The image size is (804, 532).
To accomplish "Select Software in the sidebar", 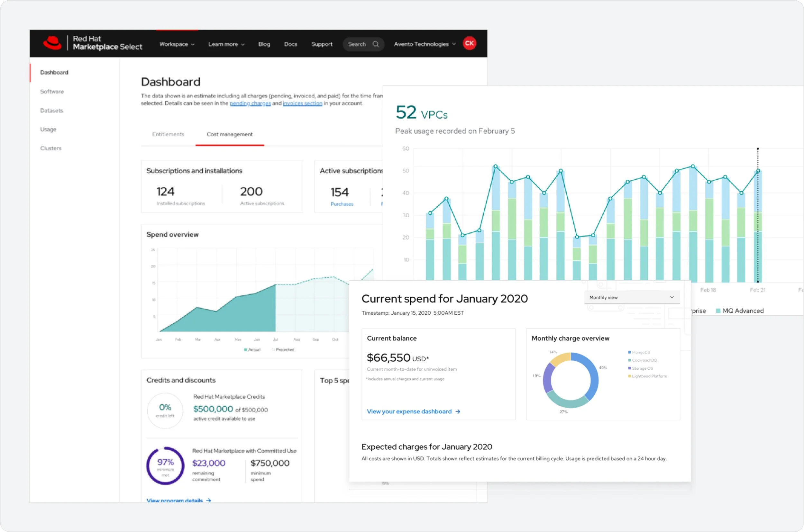I will pyautogui.click(x=51, y=92).
